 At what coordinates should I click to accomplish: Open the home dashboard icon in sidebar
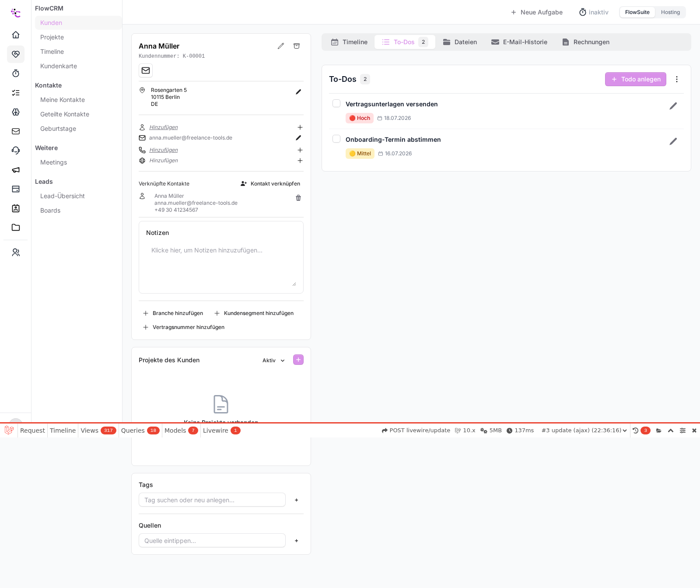(16, 35)
